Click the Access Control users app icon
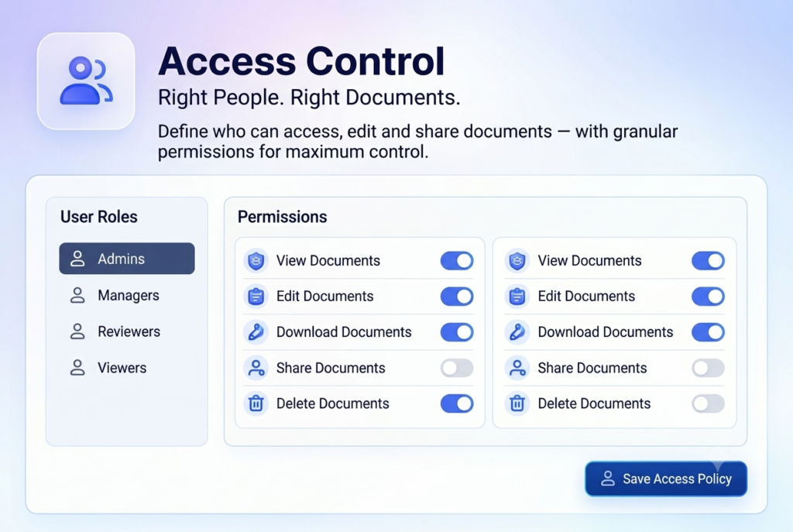 tap(86, 81)
